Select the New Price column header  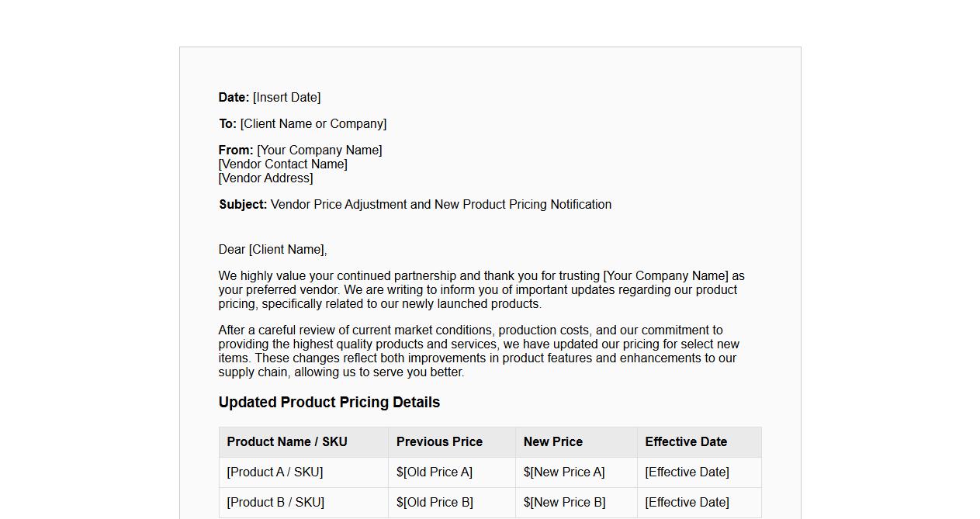pyautogui.click(x=552, y=442)
